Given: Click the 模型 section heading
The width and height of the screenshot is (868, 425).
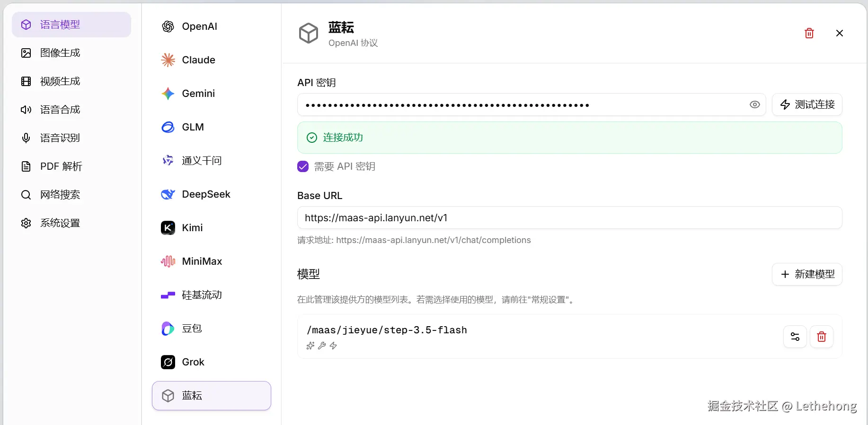Looking at the screenshot, I should 309,274.
